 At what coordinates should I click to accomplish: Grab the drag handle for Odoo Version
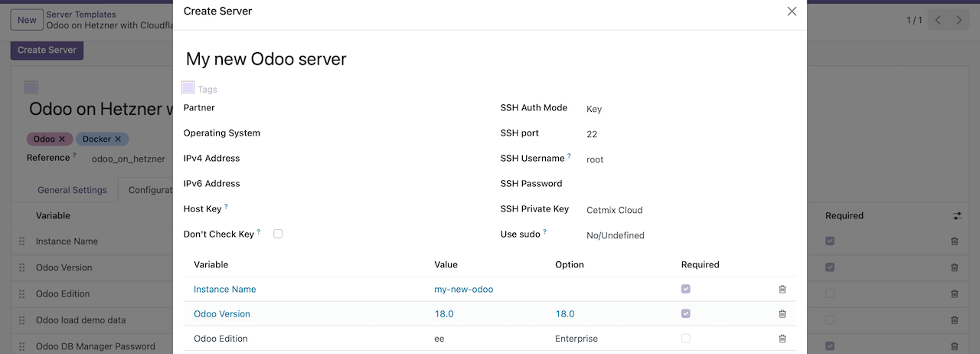(x=21, y=267)
